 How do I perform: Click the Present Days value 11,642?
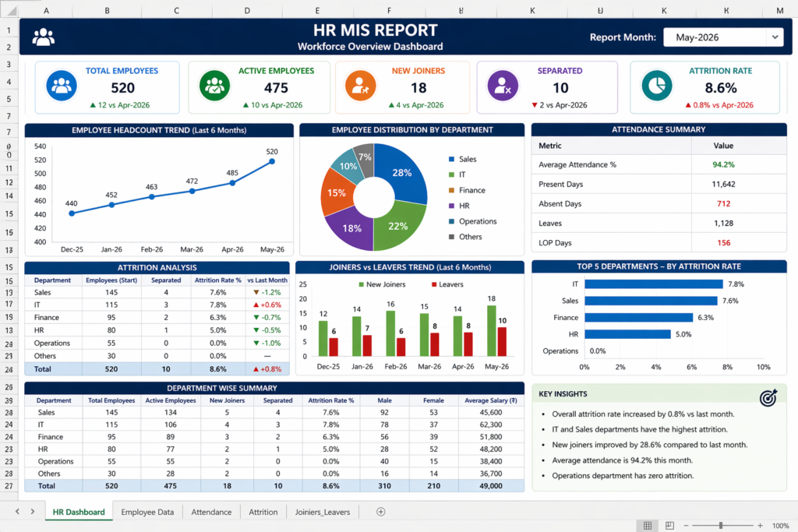click(x=723, y=184)
